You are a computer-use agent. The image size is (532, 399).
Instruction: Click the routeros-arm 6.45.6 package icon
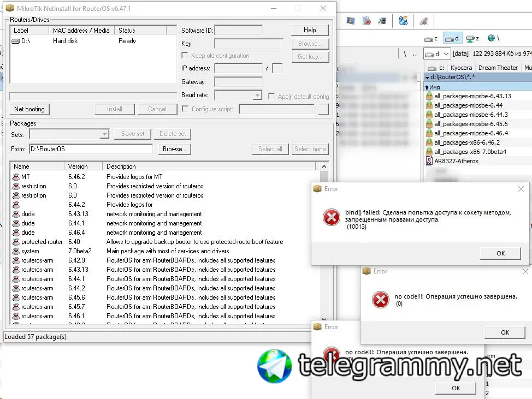point(16,297)
